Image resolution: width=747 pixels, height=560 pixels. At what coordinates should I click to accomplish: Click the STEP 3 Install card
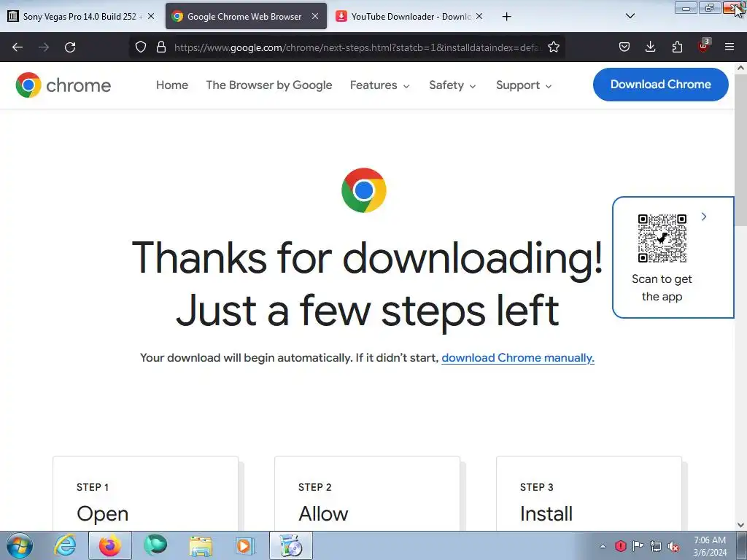[589, 494]
